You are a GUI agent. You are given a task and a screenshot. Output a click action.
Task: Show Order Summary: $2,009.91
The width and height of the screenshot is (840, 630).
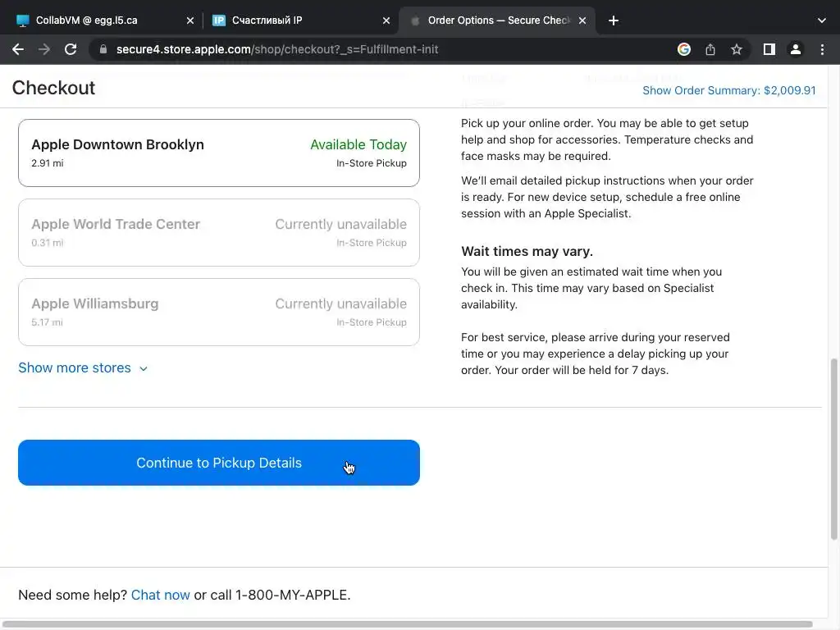point(728,90)
